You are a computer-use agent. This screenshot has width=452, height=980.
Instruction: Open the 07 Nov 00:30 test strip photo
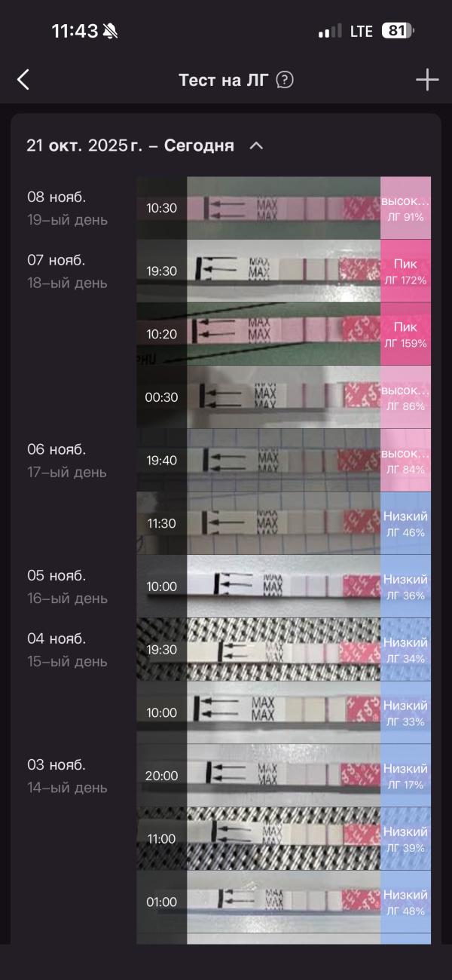point(283,397)
